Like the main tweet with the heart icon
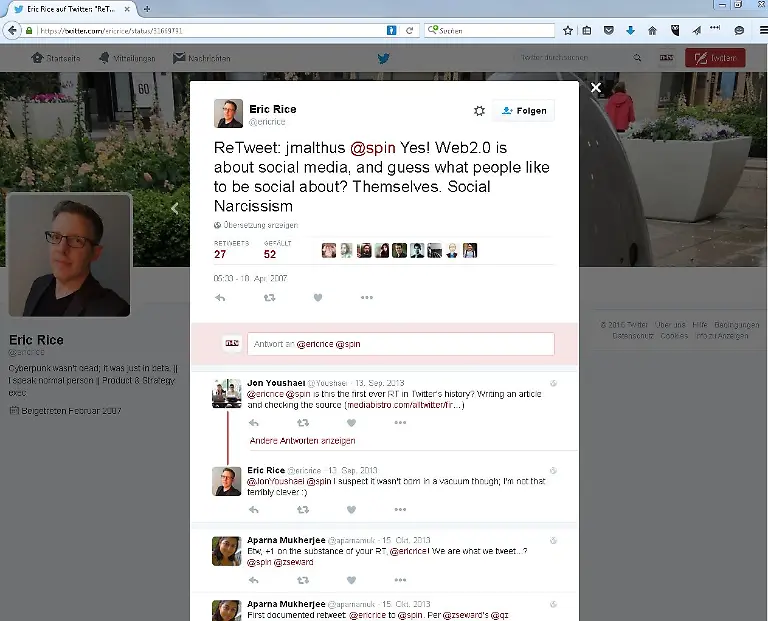The width and height of the screenshot is (768, 621). [318, 297]
